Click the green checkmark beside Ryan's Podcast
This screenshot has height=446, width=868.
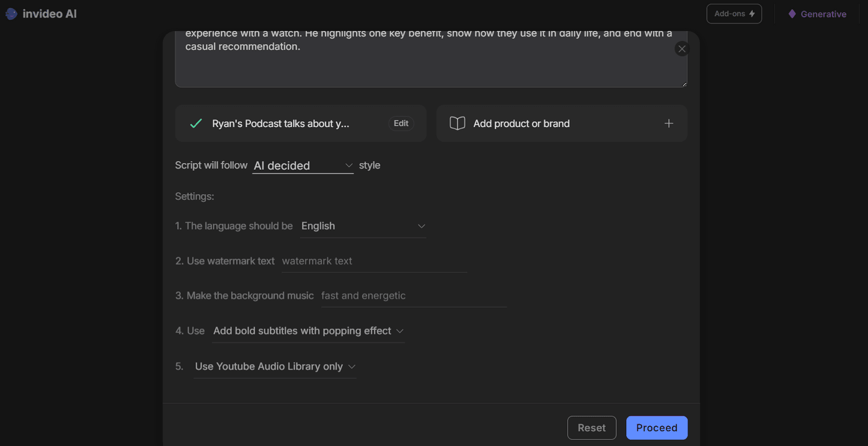pos(196,123)
